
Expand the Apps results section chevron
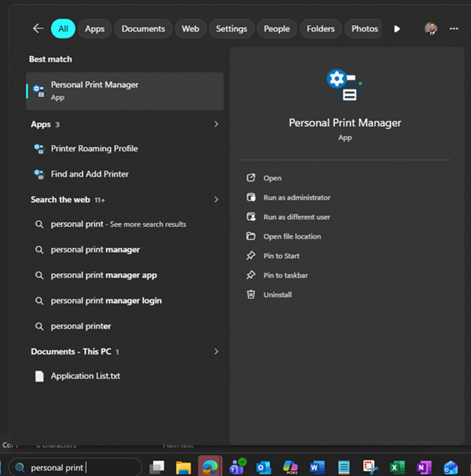[216, 124]
